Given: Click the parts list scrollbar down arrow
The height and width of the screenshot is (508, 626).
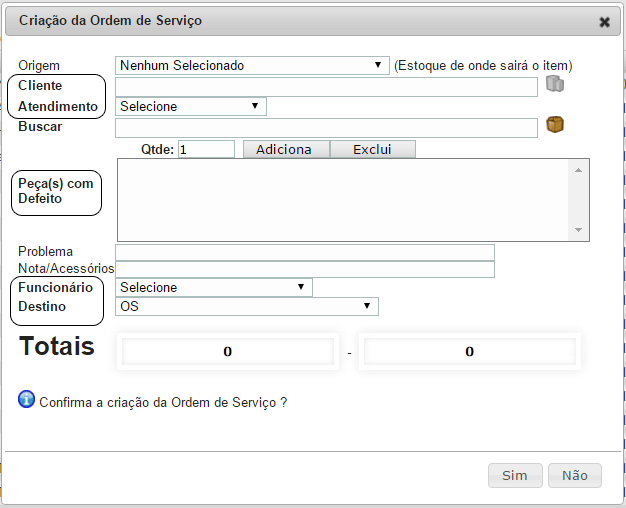Looking at the screenshot, I should coord(578,230).
